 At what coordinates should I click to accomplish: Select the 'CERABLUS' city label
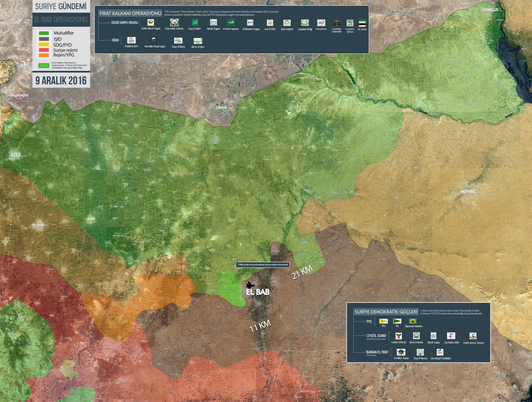click(489, 10)
